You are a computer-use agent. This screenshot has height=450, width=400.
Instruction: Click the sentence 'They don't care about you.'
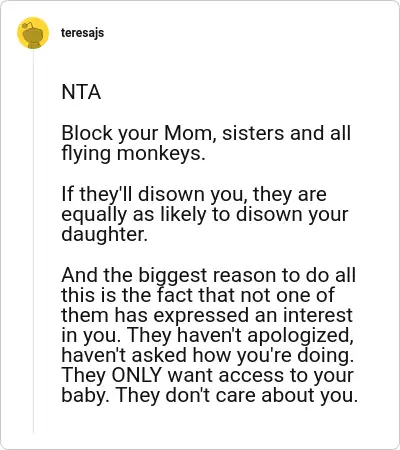(237, 395)
